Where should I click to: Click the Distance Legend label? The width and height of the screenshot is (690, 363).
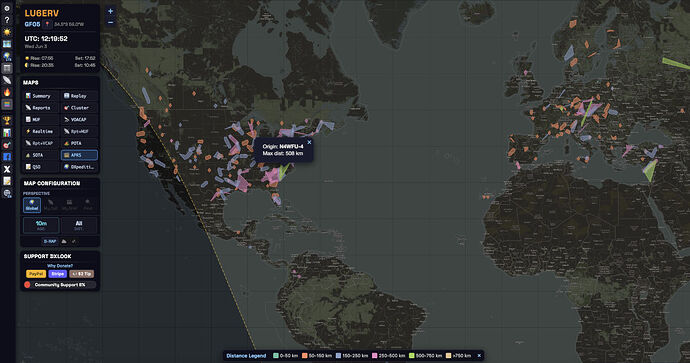click(246, 356)
